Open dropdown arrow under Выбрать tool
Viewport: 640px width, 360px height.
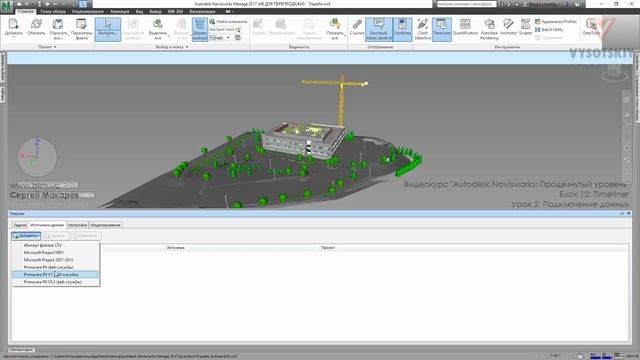[x=108, y=37]
